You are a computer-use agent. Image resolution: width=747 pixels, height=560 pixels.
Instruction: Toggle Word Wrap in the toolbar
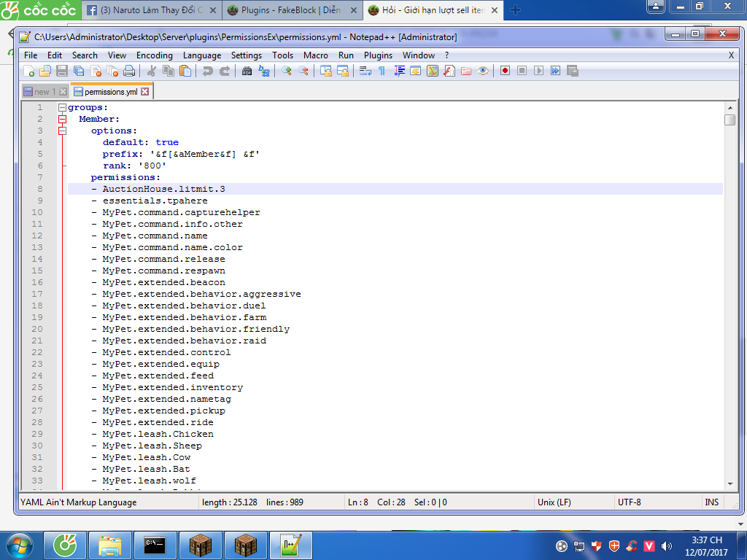click(365, 71)
